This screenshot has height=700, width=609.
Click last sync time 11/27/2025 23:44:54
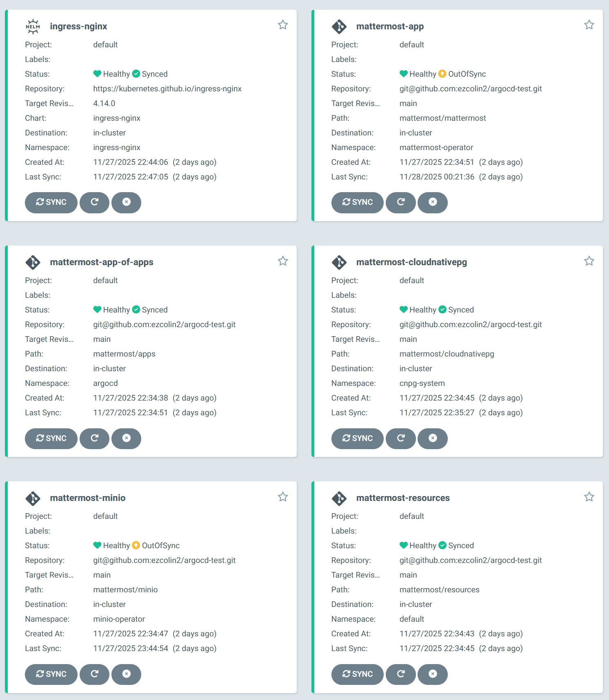point(131,649)
